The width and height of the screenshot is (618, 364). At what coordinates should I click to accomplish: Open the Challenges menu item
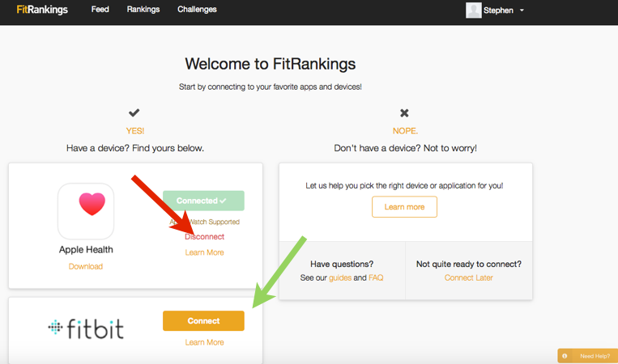197,10
